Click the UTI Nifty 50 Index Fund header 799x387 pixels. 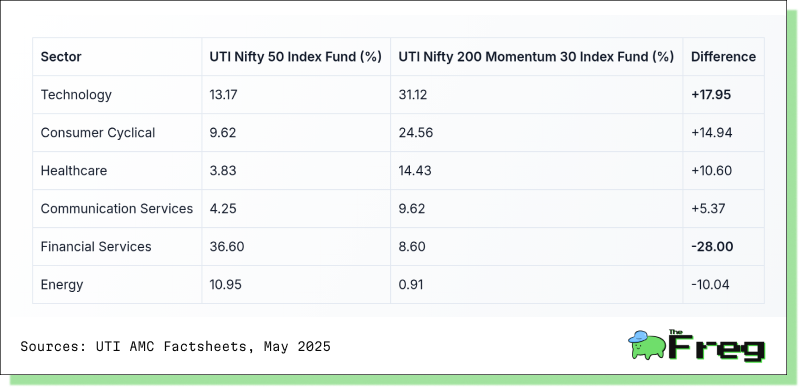pyautogui.click(x=296, y=57)
